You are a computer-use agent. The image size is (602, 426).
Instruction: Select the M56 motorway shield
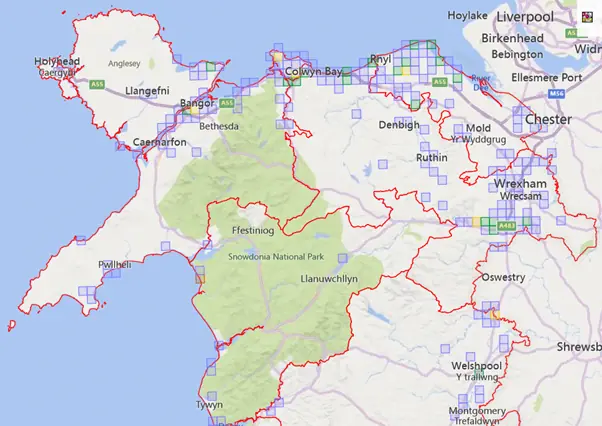(557, 94)
